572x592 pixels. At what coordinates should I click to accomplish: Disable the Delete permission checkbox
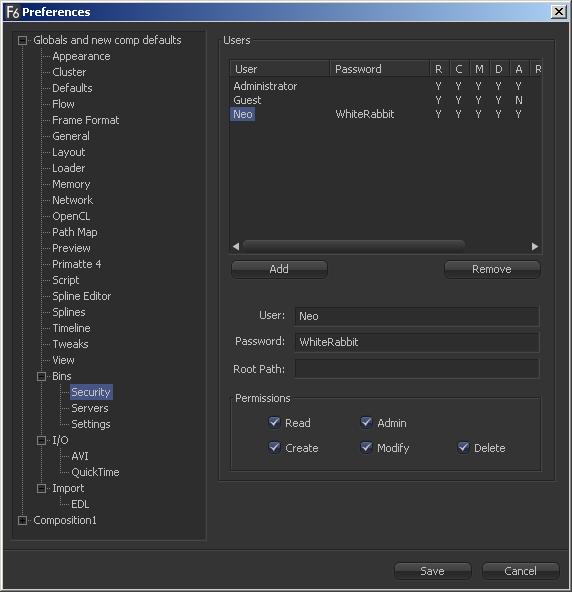click(x=463, y=448)
